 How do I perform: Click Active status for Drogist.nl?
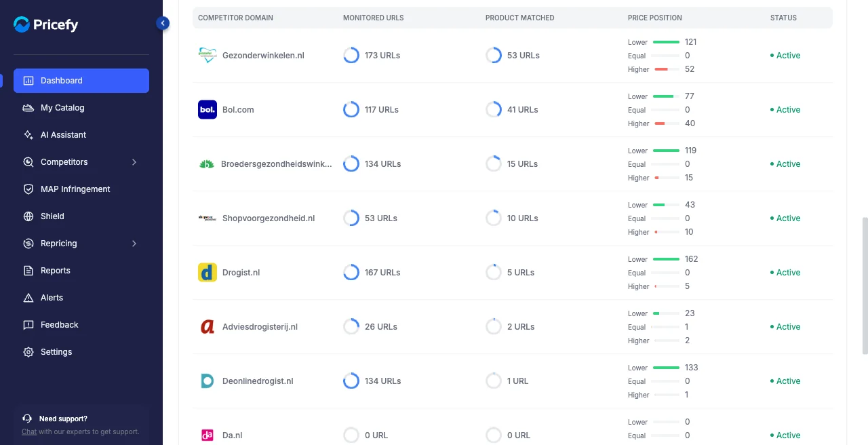[x=785, y=273]
